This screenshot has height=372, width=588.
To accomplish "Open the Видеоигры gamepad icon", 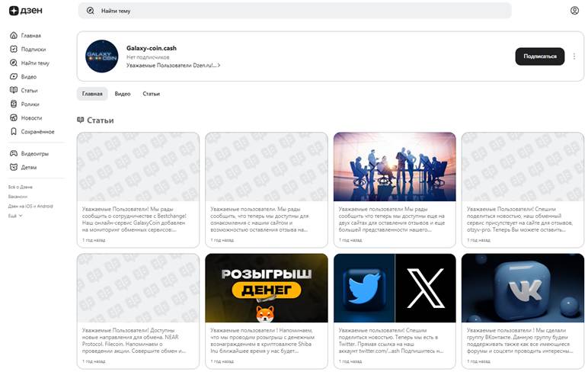I will 14,153.
